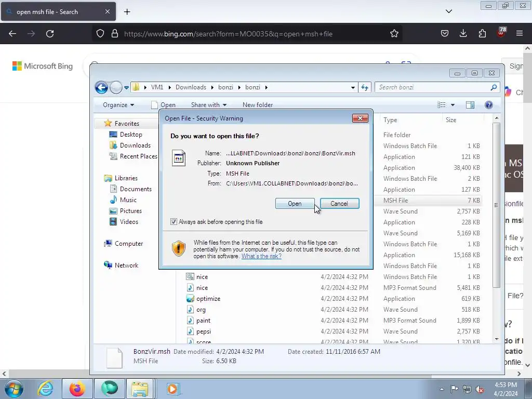Click the change view icon
Image resolution: width=532 pixels, height=399 pixels.
442,105
